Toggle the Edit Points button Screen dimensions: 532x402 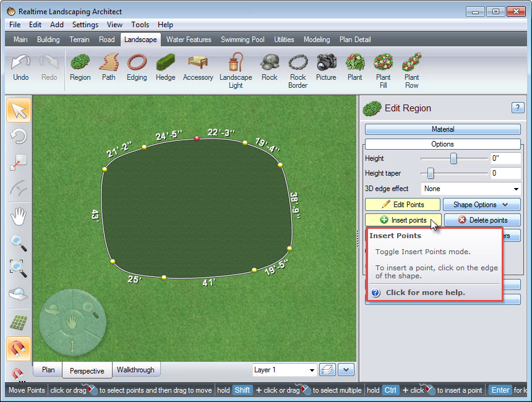tap(403, 205)
